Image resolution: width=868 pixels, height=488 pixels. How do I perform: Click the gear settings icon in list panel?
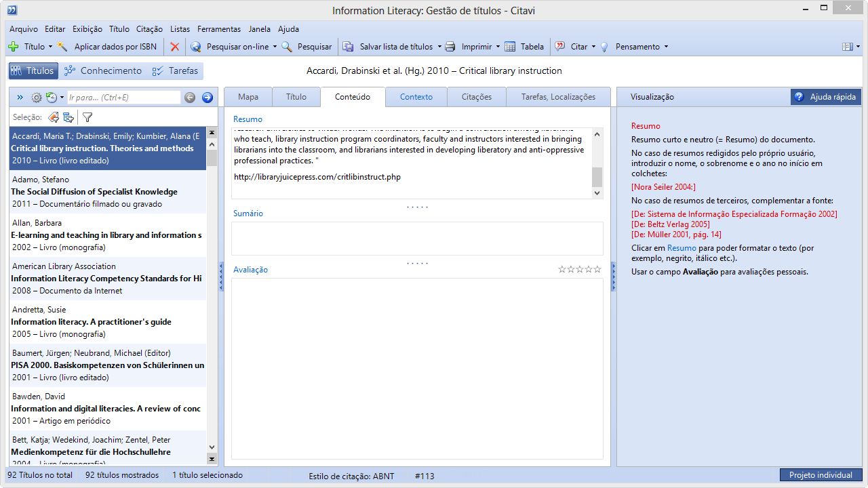[37, 98]
